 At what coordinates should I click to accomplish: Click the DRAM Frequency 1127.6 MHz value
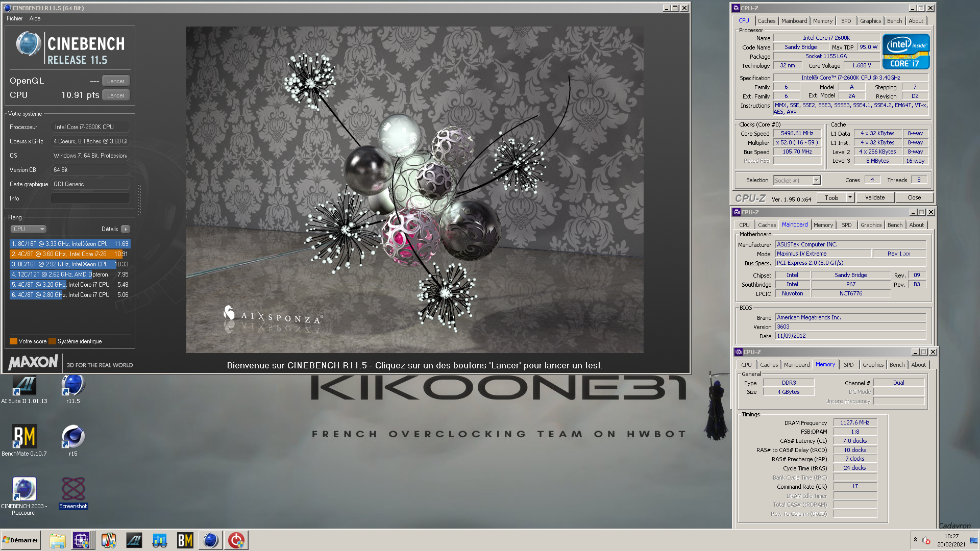tap(855, 423)
